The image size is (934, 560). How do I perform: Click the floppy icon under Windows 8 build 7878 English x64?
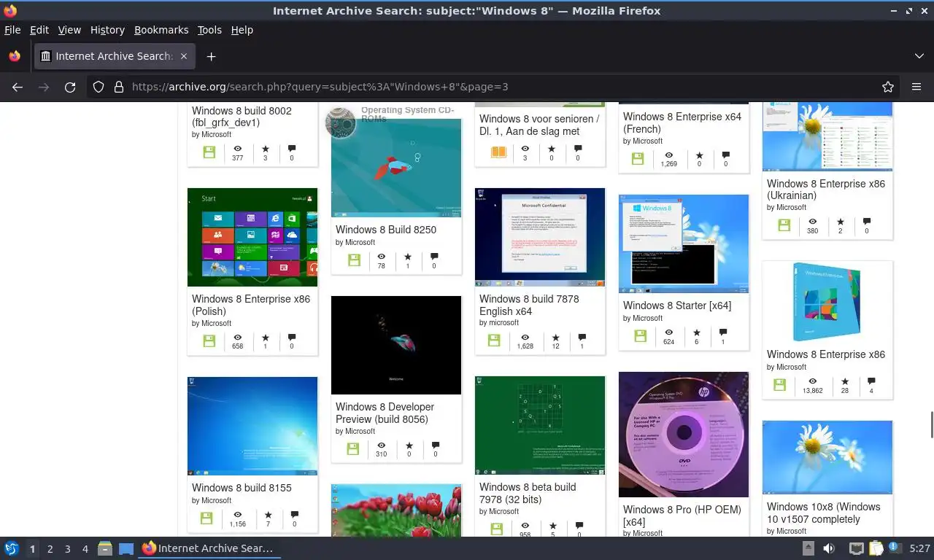pyautogui.click(x=494, y=341)
